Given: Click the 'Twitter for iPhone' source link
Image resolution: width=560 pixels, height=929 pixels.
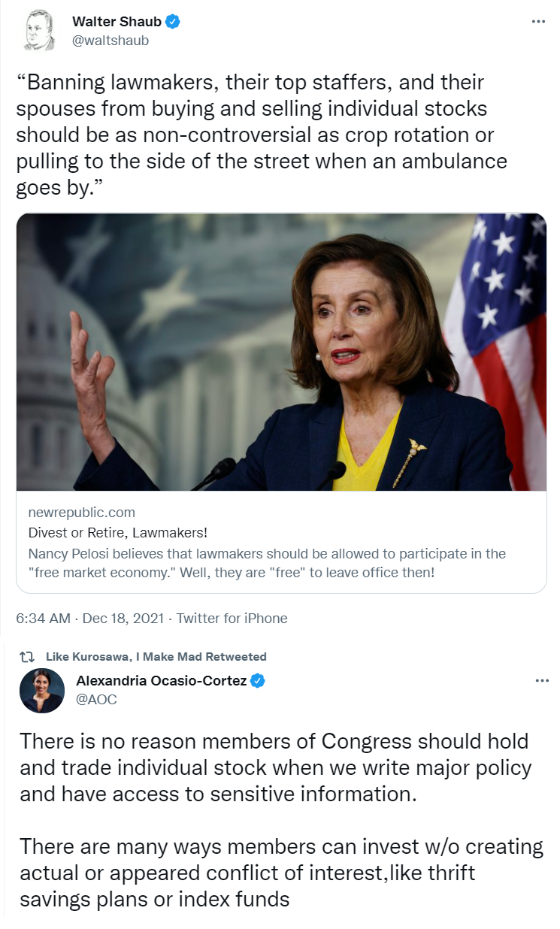Looking at the screenshot, I should click(x=232, y=619).
